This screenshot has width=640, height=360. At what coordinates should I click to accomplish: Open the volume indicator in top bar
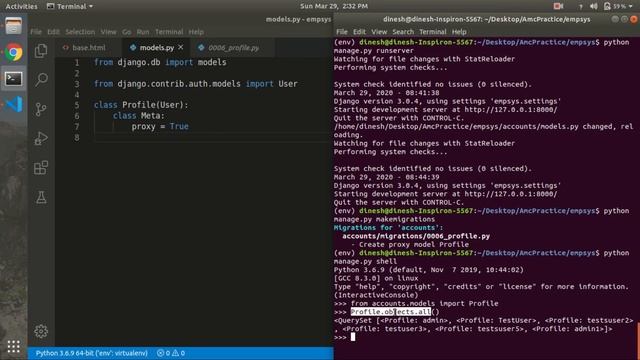(593, 6)
